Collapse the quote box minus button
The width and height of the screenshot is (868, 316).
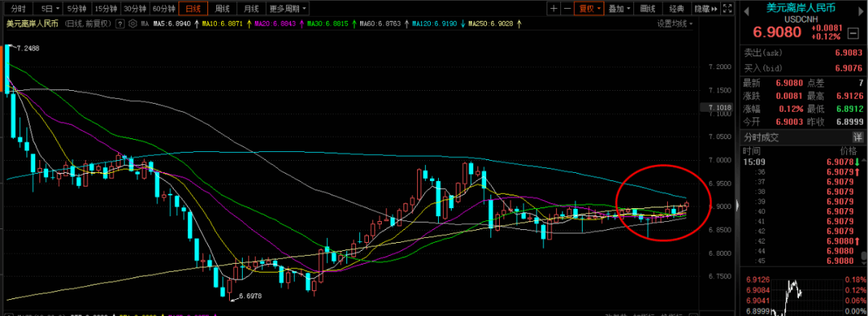tap(853, 33)
